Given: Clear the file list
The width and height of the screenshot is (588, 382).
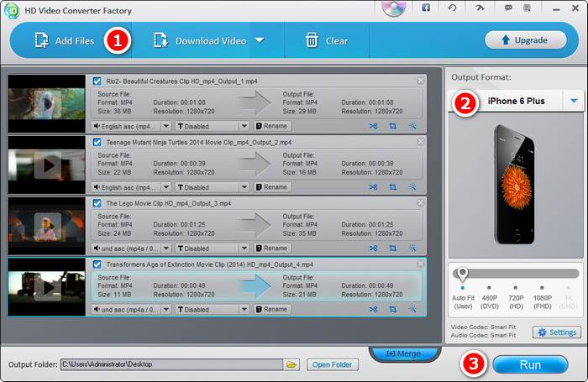Looking at the screenshot, I should point(327,40).
